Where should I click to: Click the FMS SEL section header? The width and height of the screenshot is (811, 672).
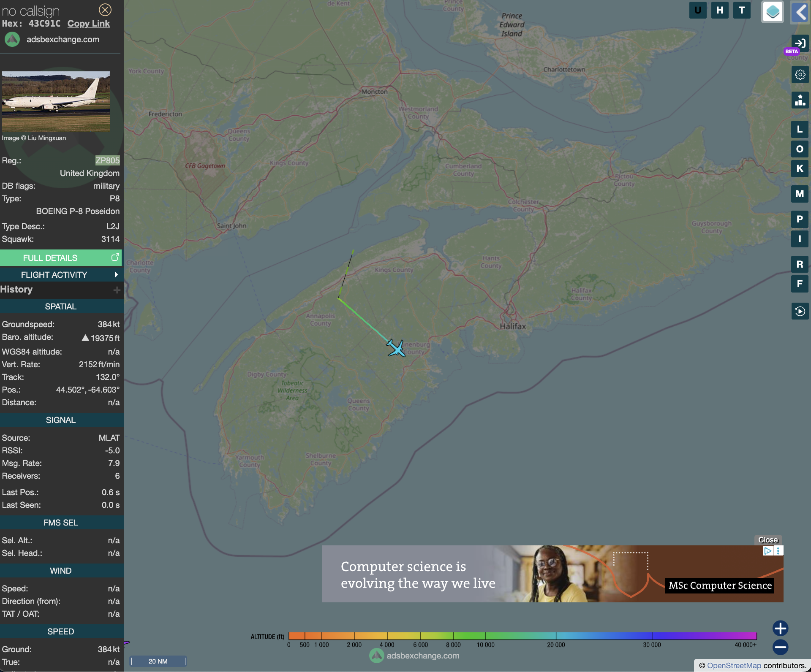61,523
